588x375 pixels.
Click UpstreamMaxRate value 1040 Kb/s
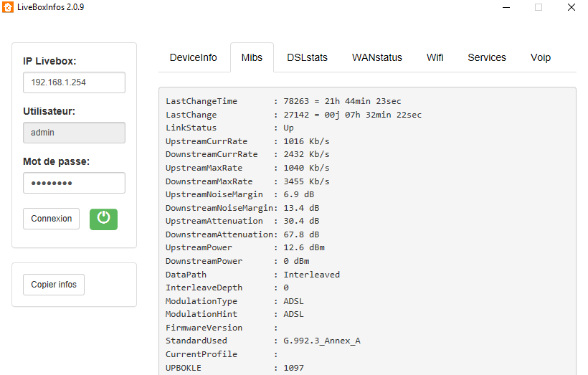coord(306,168)
